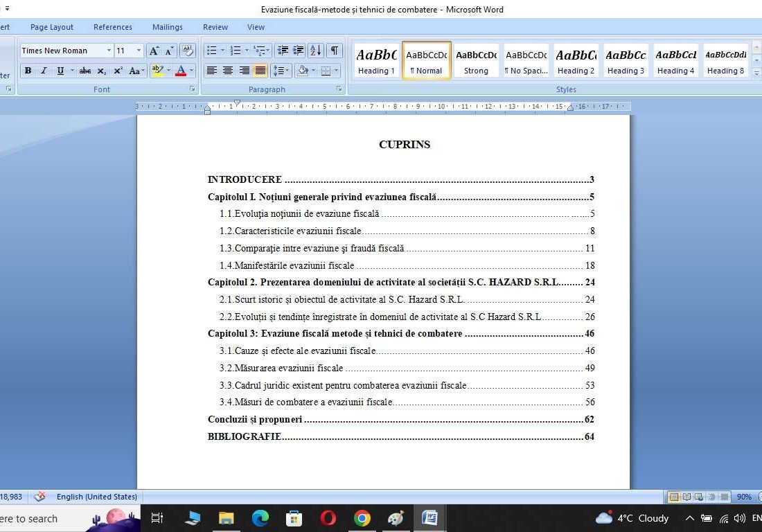Center align the text
The height and width of the screenshot is (532, 762).
click(228, 71)
